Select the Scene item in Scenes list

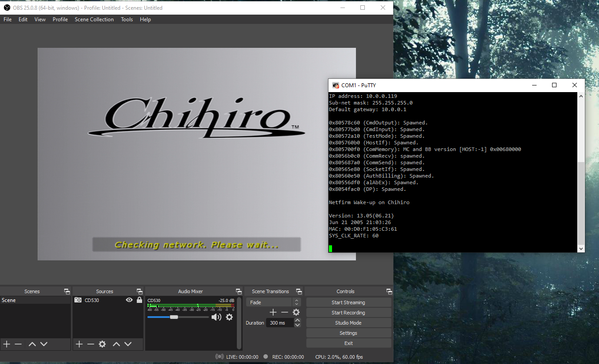point(35,300)
